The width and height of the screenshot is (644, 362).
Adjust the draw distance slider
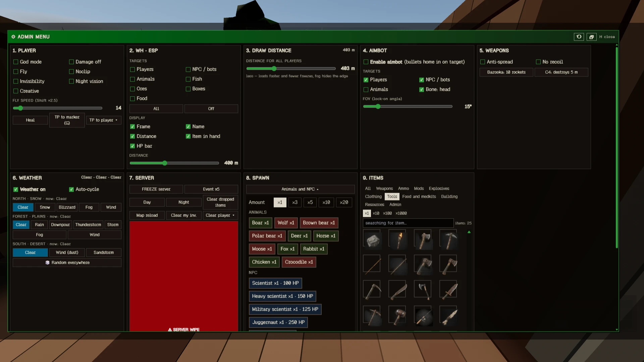coord(291,69)
